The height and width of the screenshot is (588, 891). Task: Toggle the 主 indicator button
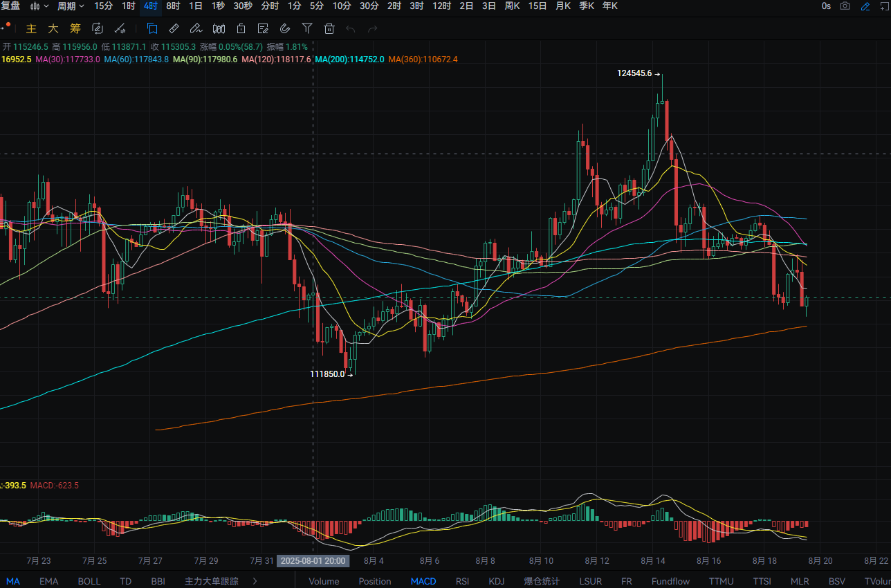click(x=31, y=29)
